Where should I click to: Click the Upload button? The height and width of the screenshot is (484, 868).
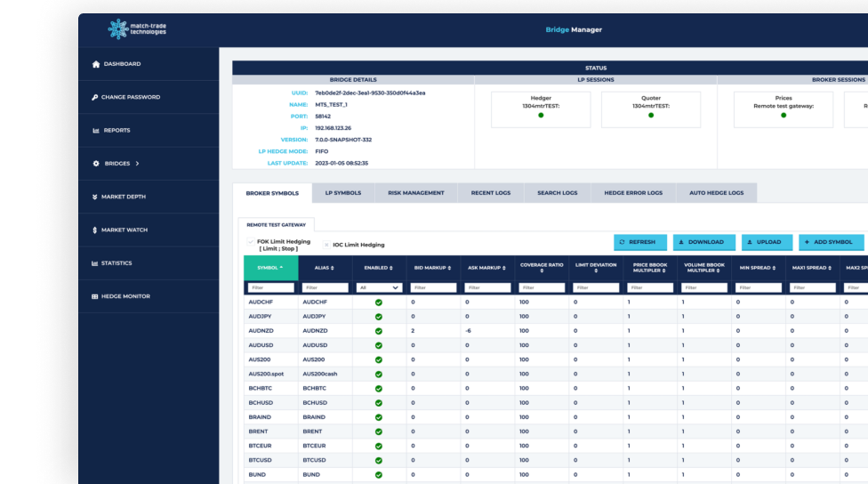(767, 242)
